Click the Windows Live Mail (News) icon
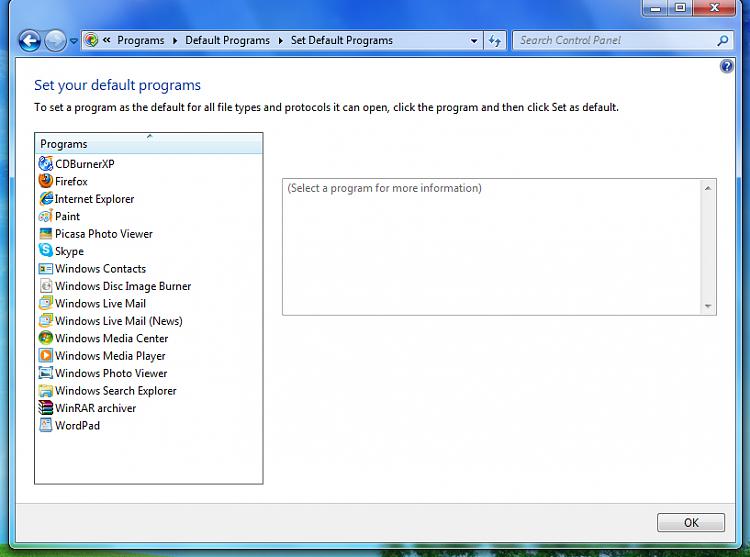This screenshot has width=750, height=557. click(45, 320)
